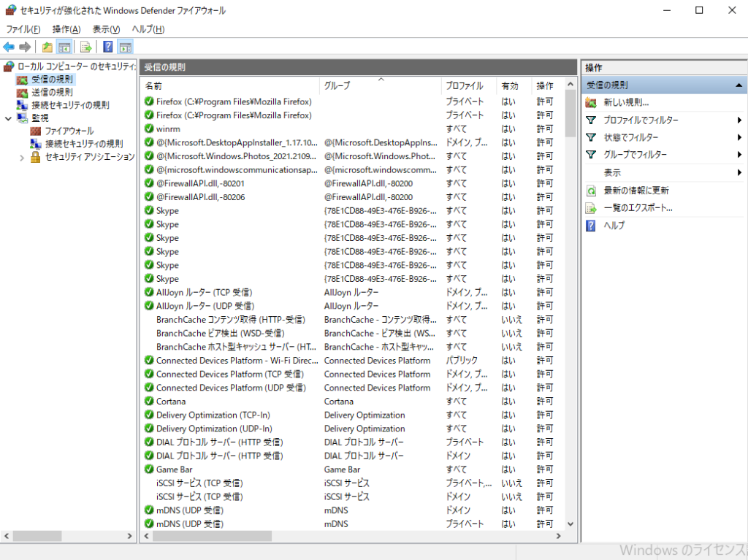Click the rule list scroll up arrow

click(x=570, y=85)
